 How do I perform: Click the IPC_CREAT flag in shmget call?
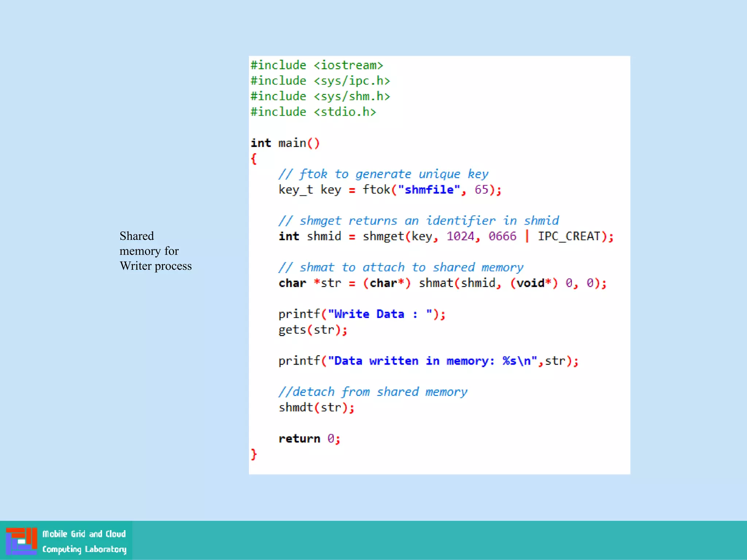(x=569, y=236)
